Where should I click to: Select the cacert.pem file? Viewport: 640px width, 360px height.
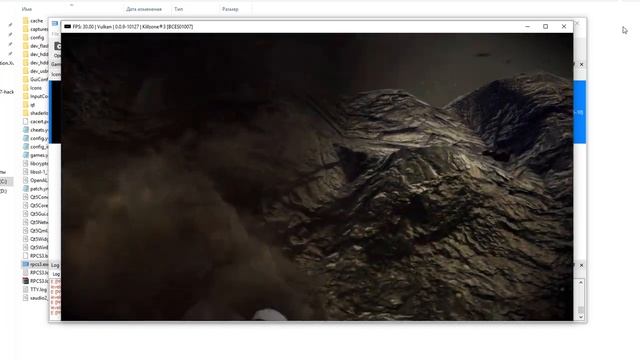coord(35,122)
